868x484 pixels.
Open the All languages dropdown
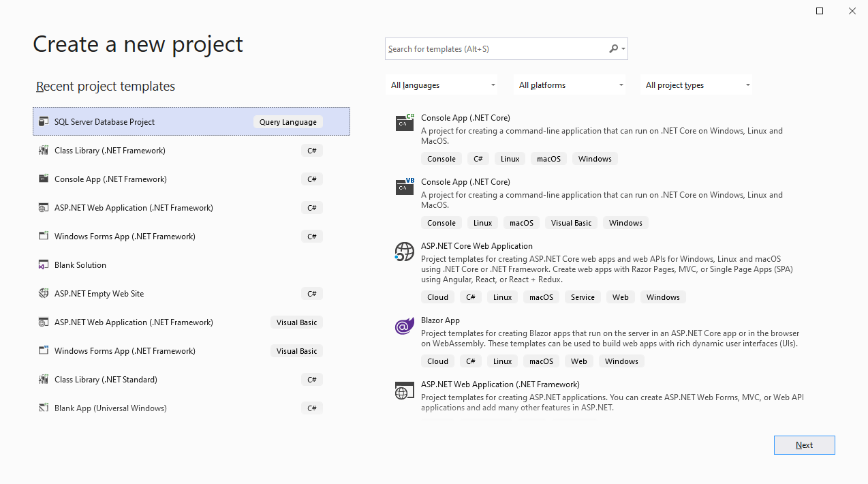[x=441, y=85]
